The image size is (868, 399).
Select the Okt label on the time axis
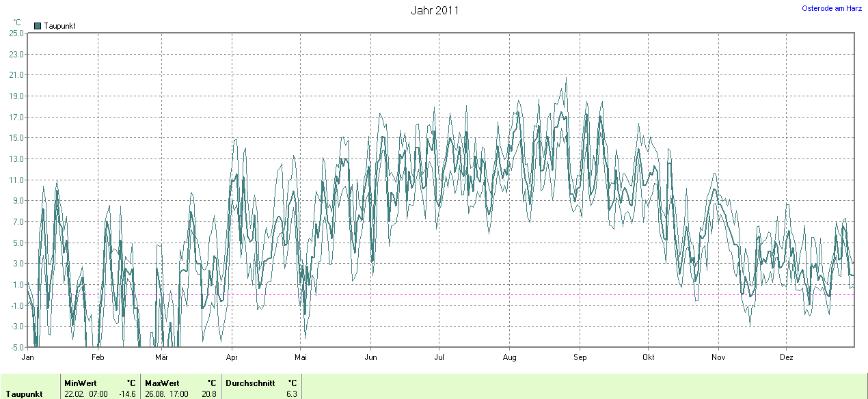tap(648, 357)
